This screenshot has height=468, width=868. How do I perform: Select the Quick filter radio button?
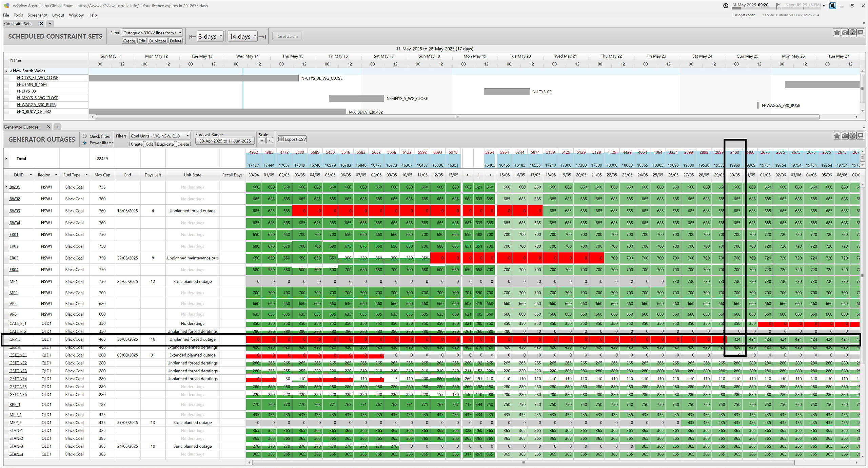tap(85, 136)
